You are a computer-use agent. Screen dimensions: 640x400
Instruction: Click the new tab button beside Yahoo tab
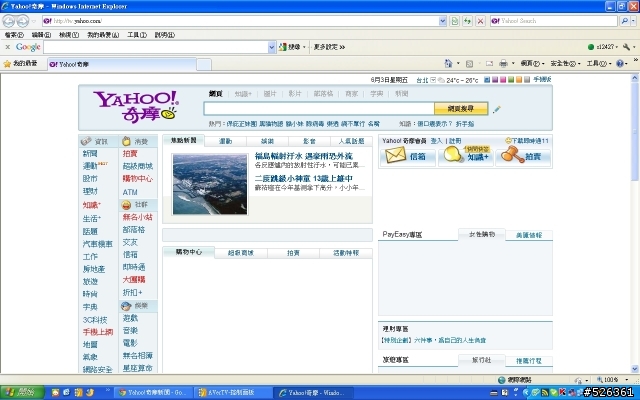pos(204,64)
